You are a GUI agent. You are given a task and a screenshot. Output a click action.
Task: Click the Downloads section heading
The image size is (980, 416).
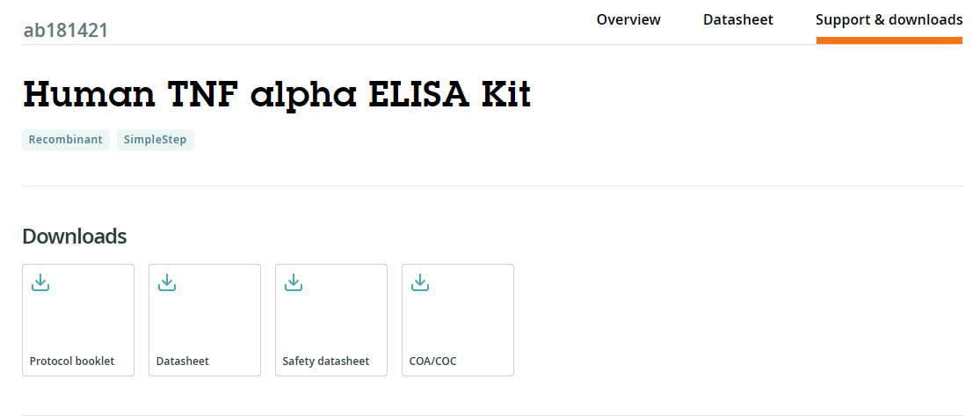[75, 237]
